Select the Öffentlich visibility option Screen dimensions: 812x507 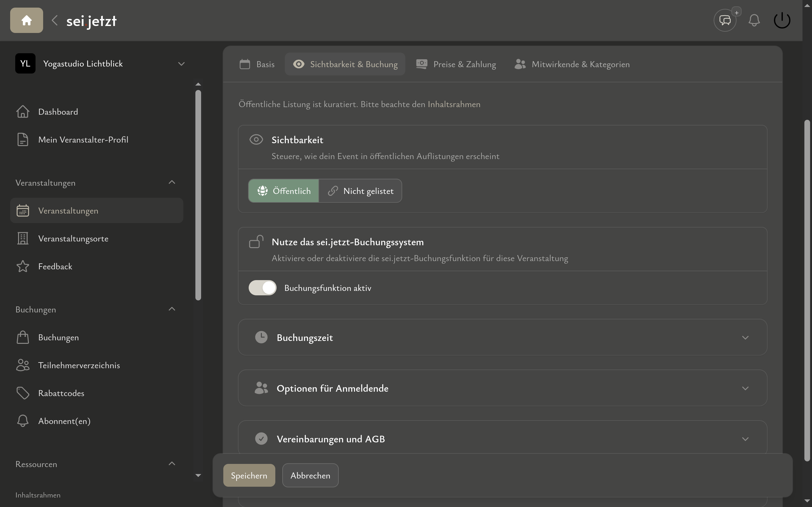pyautogui.click(x=284, y=191)
